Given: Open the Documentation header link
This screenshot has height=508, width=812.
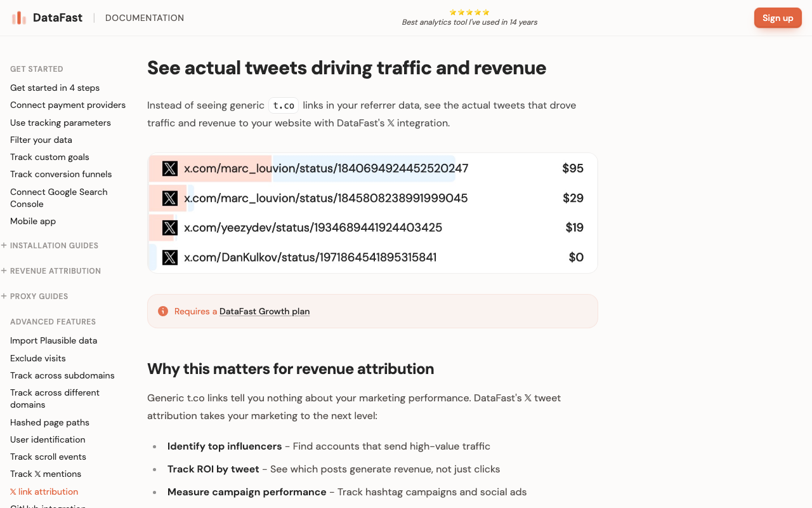Looking at the screenshot, I should (145, 18).
